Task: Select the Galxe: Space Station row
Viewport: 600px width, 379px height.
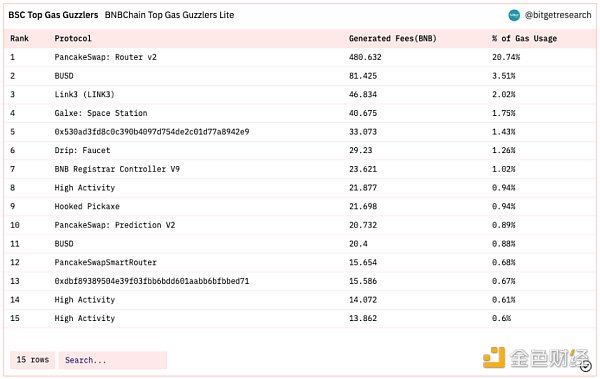Action: 300,113
